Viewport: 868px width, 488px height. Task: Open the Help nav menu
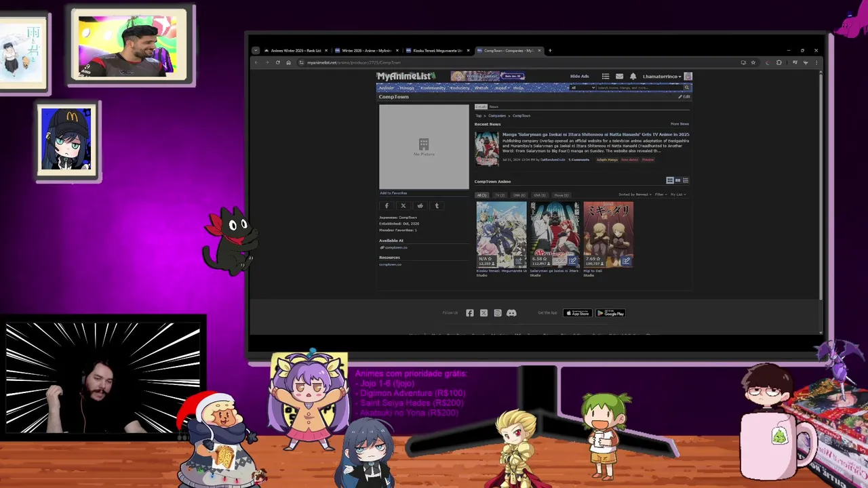pyautogui.click(x=519, y=88)
